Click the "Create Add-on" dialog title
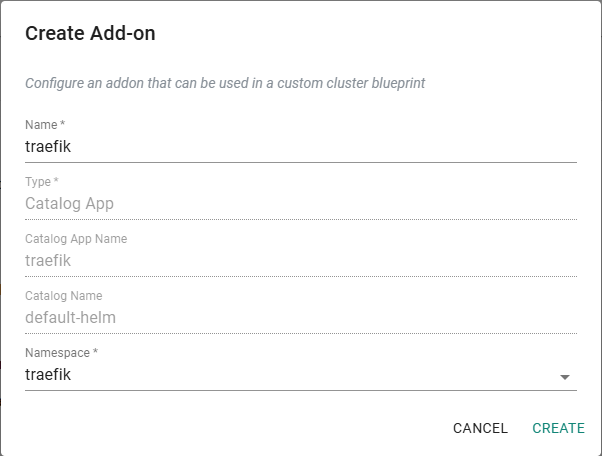Image resolution: width=602 pixels, height=456 pixels. click(90, 34)
